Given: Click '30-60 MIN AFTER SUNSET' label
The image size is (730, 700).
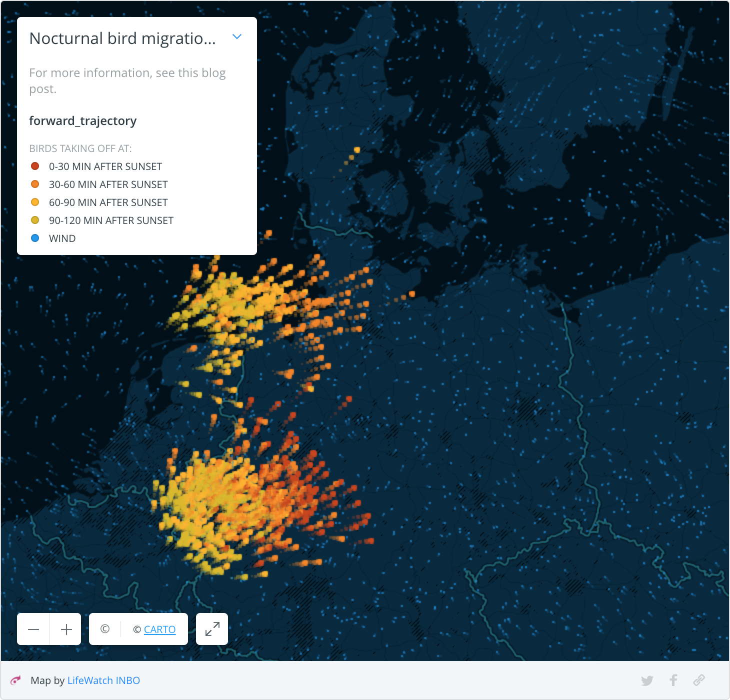Looking at the screenshot, I should click(108, 184).
